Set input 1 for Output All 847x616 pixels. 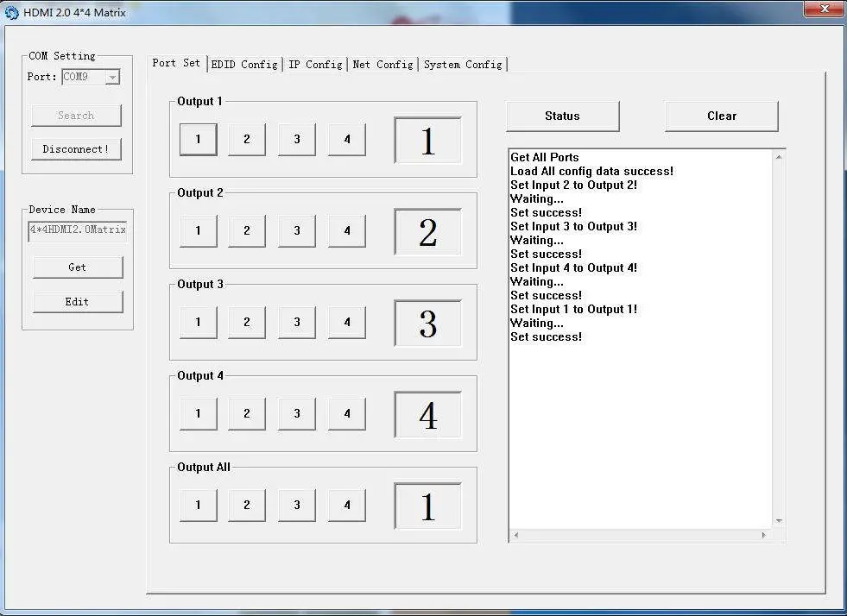pyautogui.click(x=199, y=506)
